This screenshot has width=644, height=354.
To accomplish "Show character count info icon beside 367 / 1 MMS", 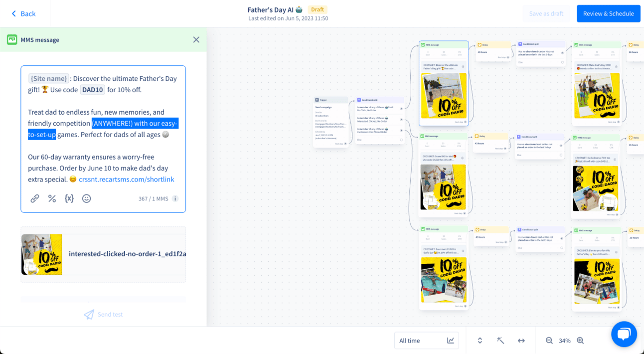I will pos(175,198).
